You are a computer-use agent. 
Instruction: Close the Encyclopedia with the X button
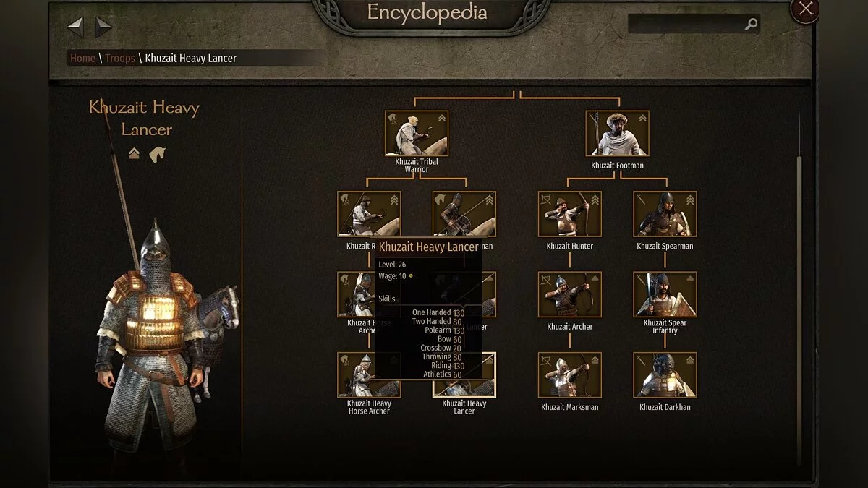(806, 9)
